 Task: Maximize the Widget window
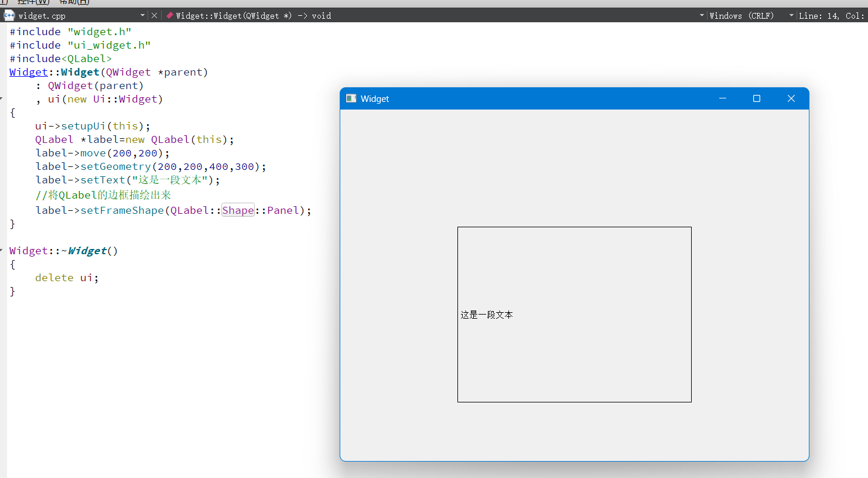click(x=757, y=98)
